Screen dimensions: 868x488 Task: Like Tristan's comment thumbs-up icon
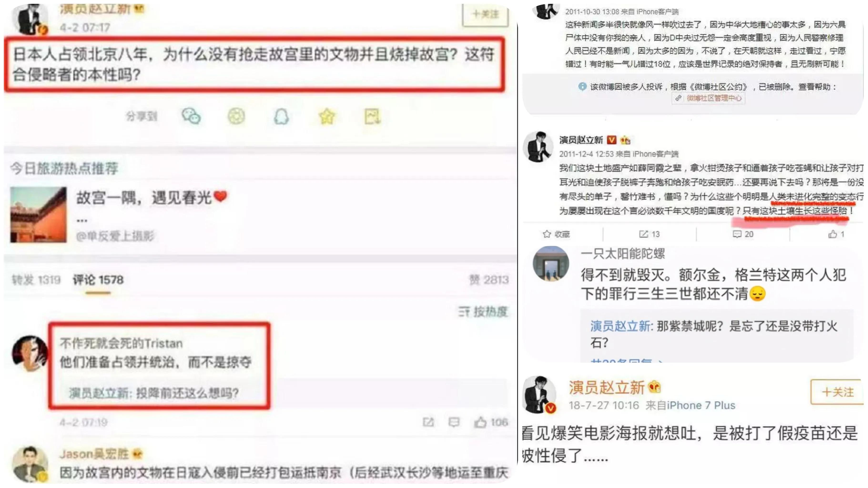tap(481, 422)
